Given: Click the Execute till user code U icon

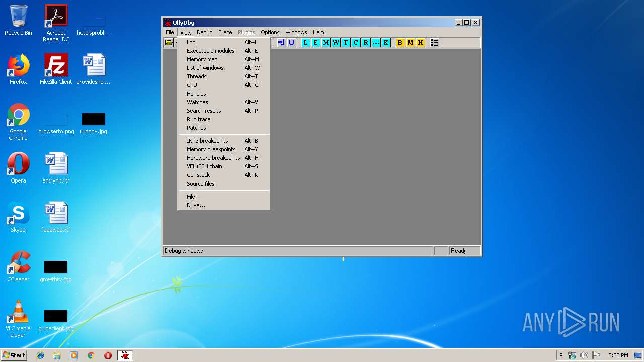Looking at the screenshot, I should (x=291, y=43).
